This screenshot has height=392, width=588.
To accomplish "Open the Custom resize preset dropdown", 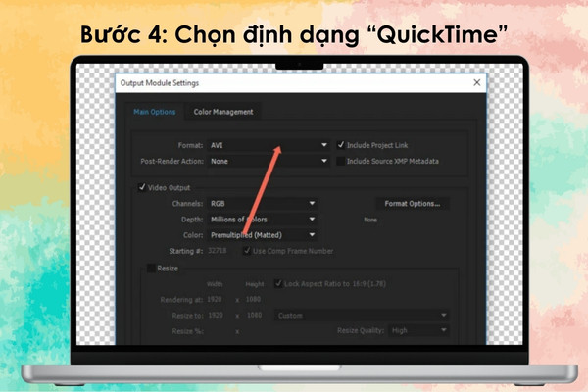I will click(x=362, y=316).
